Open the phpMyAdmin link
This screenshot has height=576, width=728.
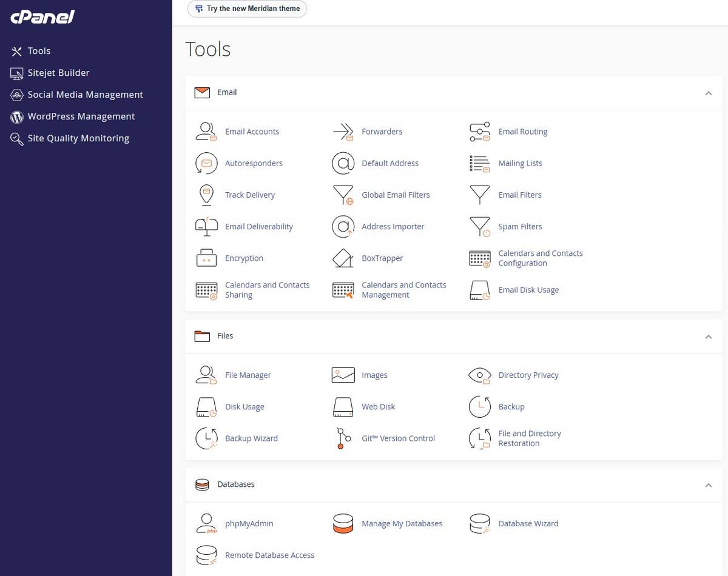point(249,523)
